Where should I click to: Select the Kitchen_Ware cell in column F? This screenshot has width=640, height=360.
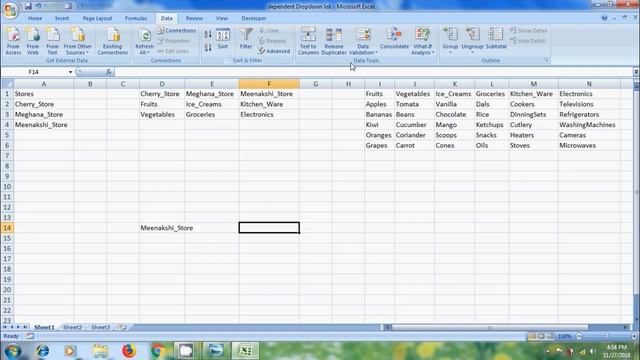click(269, 104)
